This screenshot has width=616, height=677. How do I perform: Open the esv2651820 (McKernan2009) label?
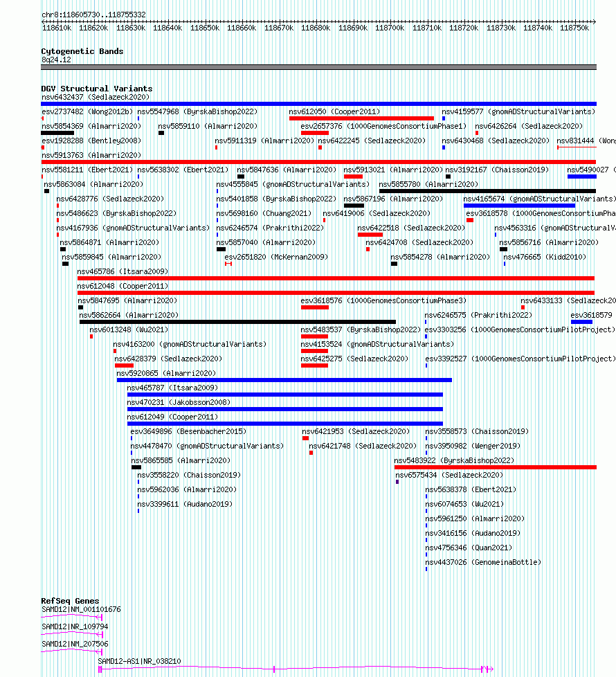pyautogui.click(x=276, y=257)
